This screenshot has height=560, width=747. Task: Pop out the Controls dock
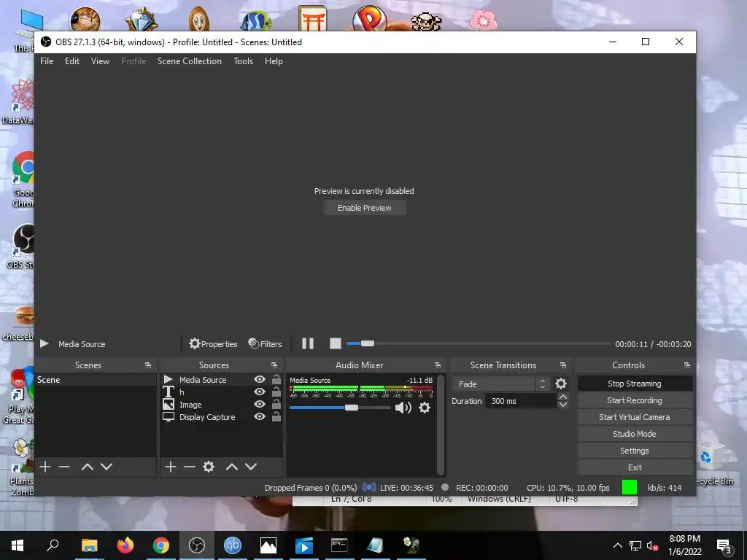pyautogui.click(x=687, y=365)
